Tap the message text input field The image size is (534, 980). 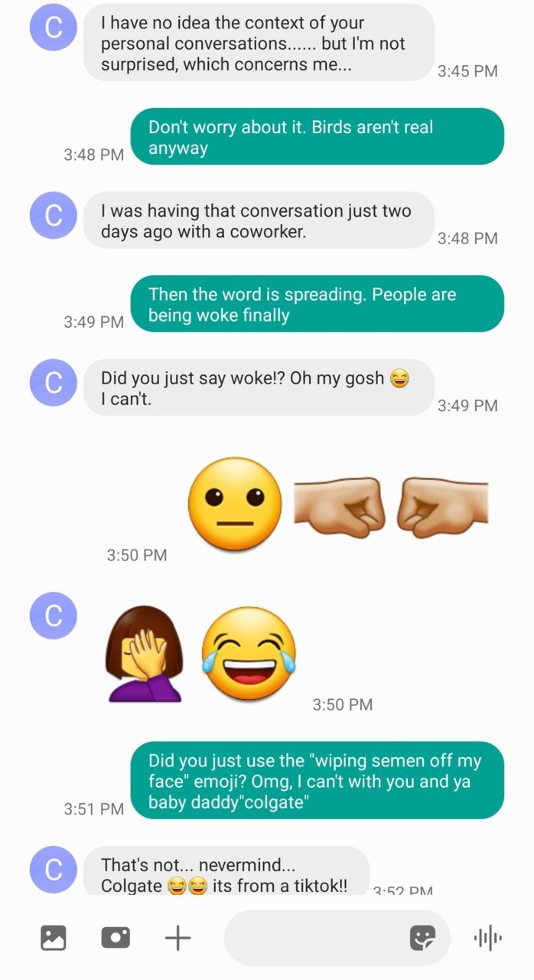[x=337, y=937]
